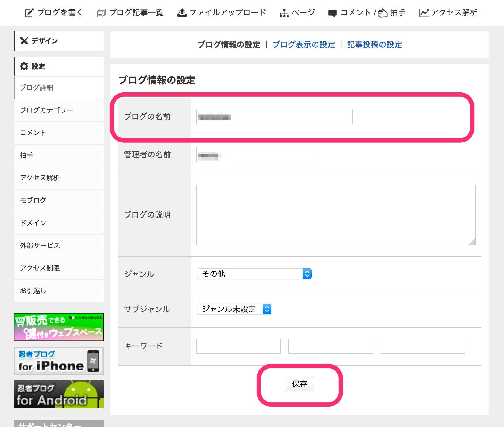Click inside the ブログの名前 text field
The image size is (504, 427).
(x=274, y=116)
